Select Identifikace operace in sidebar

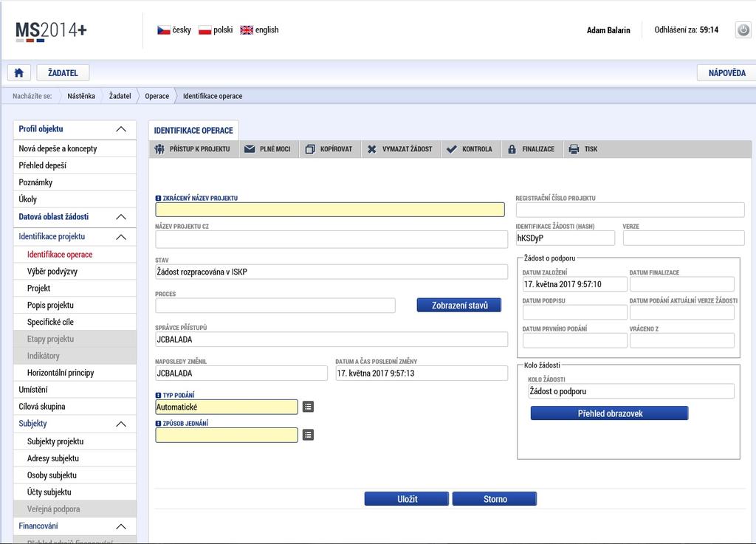(75, 255)
